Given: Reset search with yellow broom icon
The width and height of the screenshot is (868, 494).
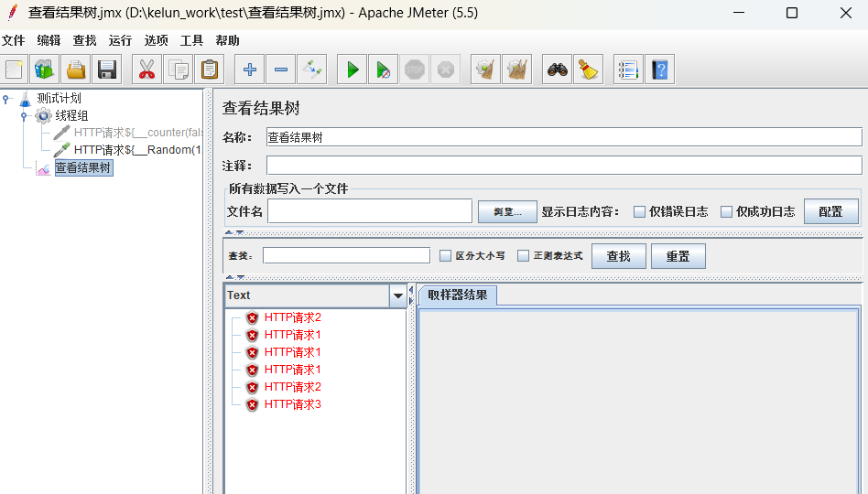Looking at the screenshot, I should click(x=588, y=70).
